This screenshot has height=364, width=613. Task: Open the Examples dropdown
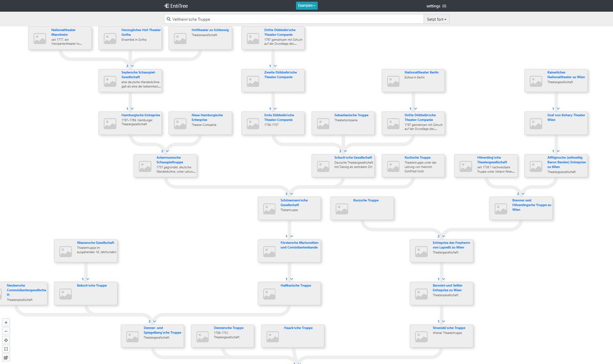306,6
